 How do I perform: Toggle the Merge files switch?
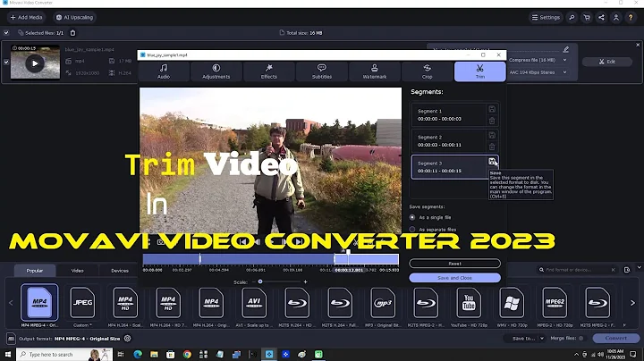pos(581,339)
